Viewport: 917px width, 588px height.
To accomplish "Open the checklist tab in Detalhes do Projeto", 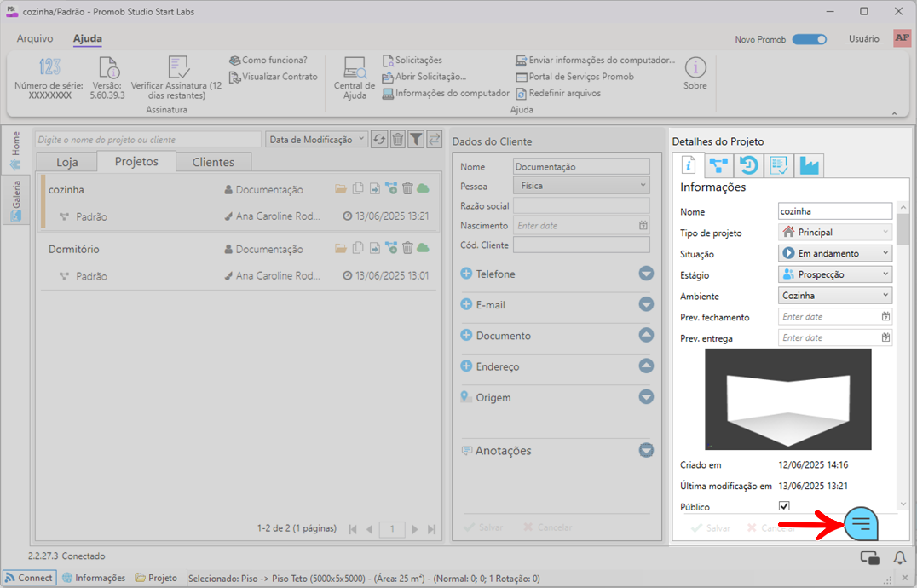I will (x=779, y=165).
